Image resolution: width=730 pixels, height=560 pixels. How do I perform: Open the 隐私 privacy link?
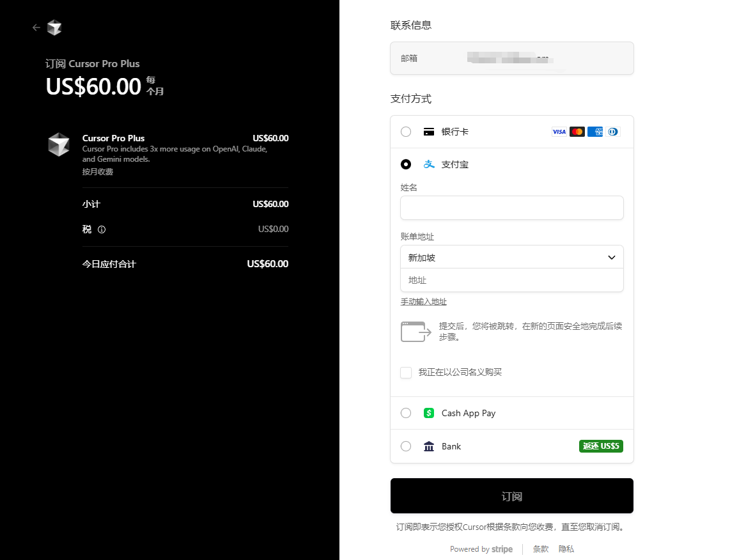566,549
